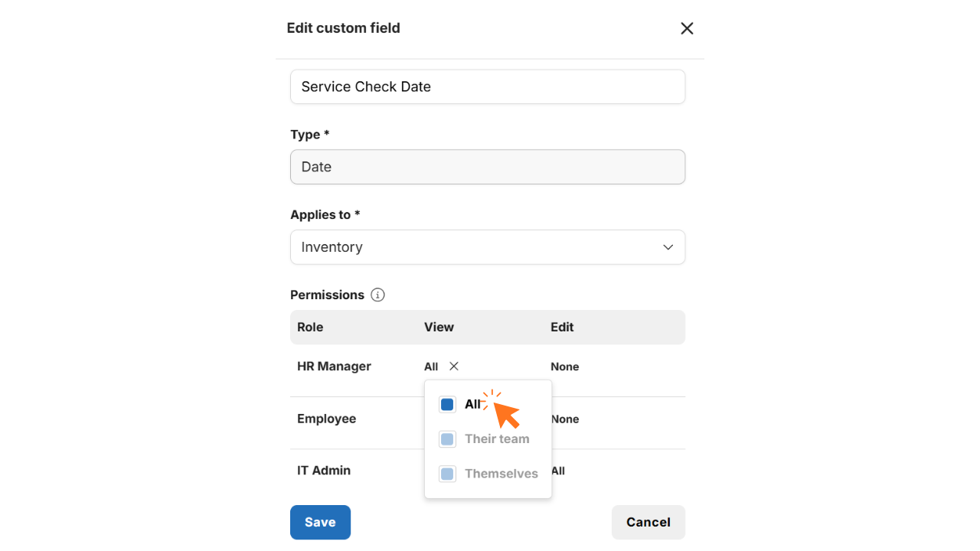Open HR Manager View permission value All
This screenshot has height=551, width=980.
click(x=431, y=367)
